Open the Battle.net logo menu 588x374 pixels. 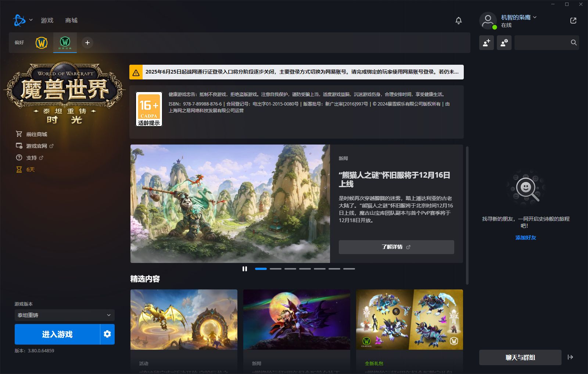click(19, 20)
